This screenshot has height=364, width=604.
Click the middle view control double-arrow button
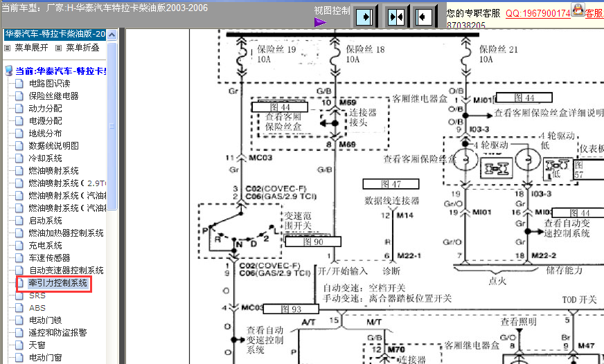[395, 16]
